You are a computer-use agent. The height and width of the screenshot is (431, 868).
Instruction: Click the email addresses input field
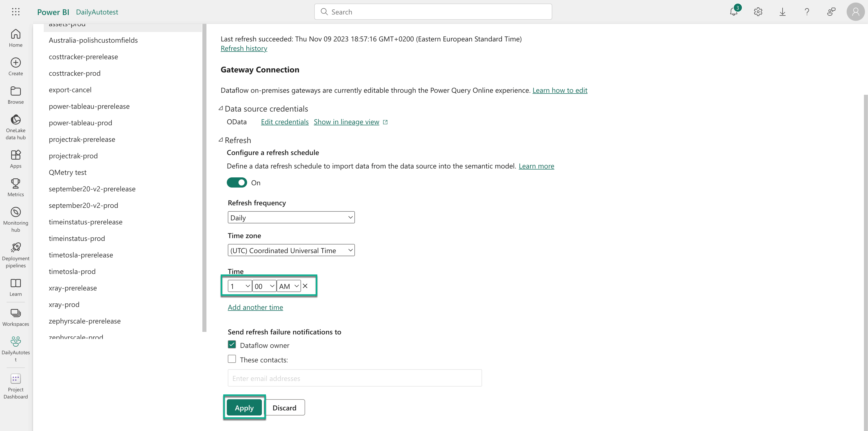click(354, 378)
